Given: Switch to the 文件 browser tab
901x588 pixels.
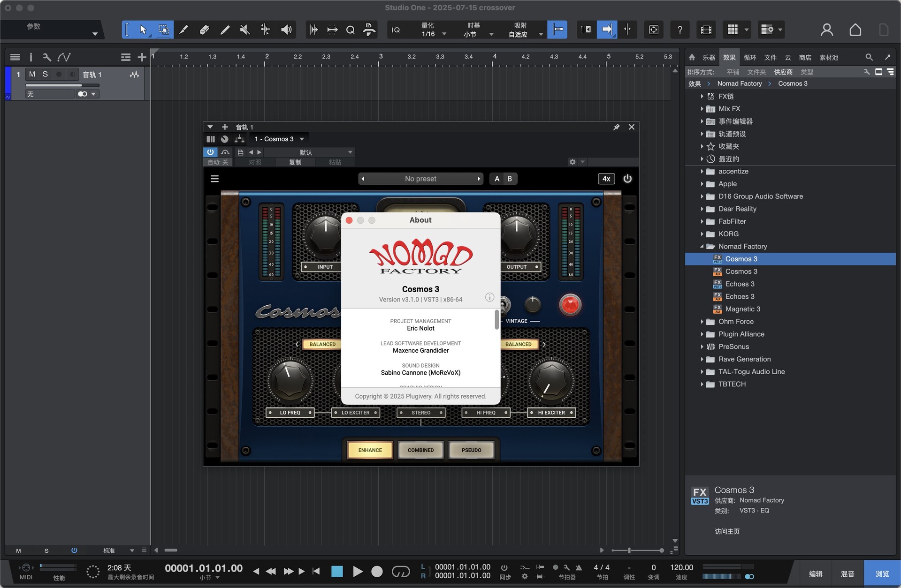Looking at the screenshot, I should tap(770, 57).
